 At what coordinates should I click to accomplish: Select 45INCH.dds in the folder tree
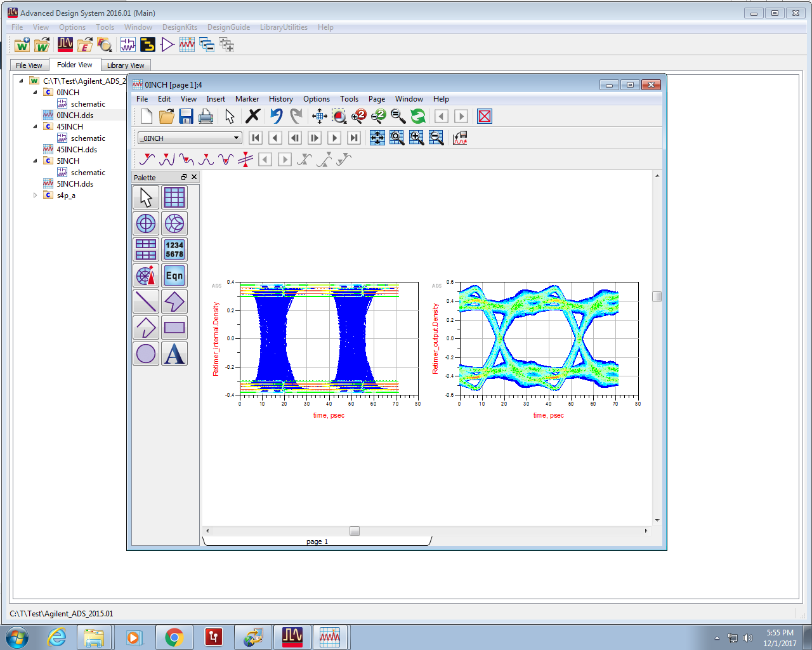tap(77, 149)
